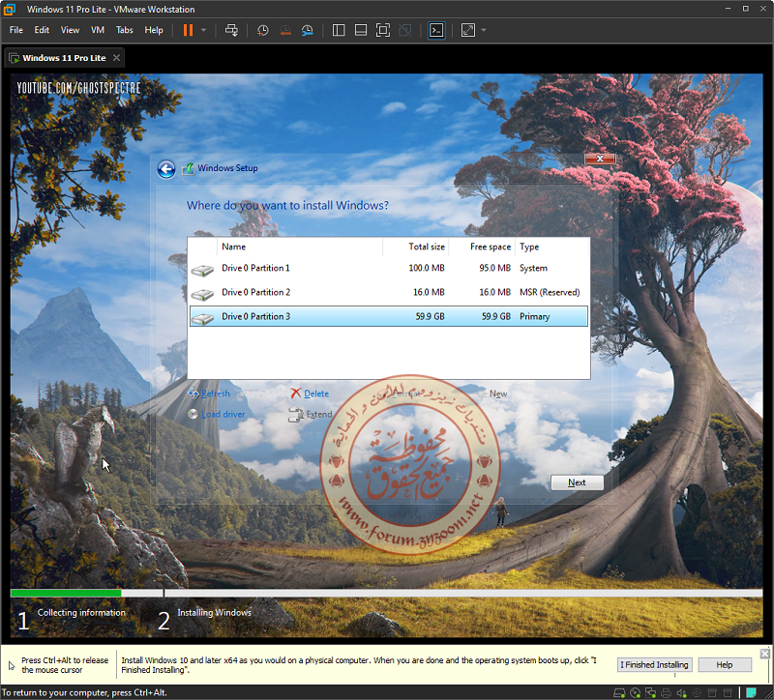
Task: Click the sound card status icon
Action: pos(681,693)
